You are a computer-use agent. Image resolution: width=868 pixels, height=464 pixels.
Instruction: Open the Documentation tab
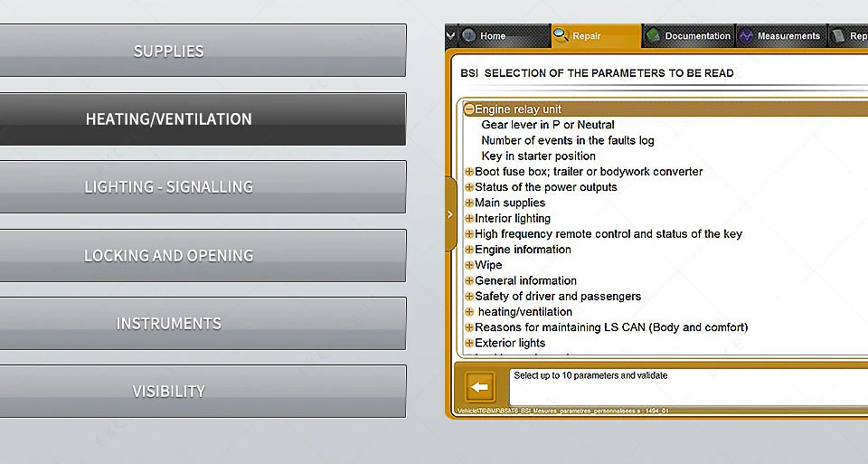pyautogui.click(x=688, y=36)
